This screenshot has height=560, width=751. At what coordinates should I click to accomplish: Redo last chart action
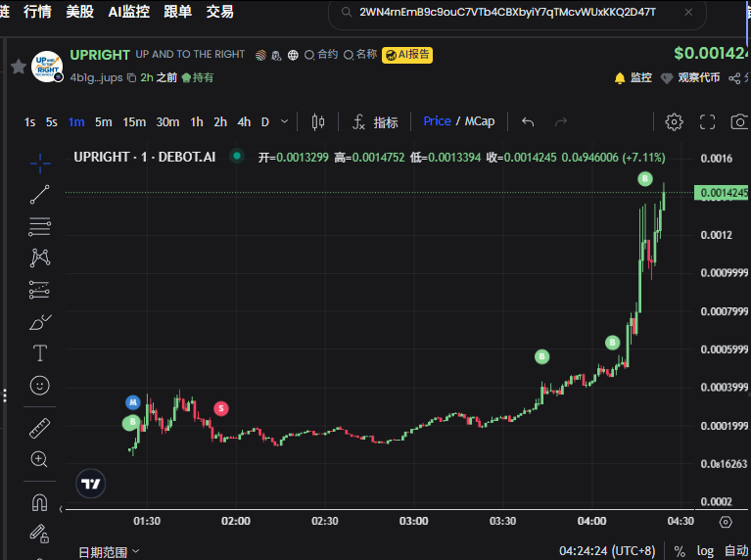click(x=561, y=122)
